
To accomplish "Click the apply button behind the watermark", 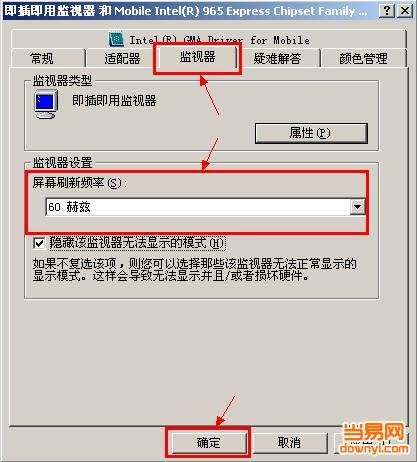I will pyautogui.click(x=371, y=443).
